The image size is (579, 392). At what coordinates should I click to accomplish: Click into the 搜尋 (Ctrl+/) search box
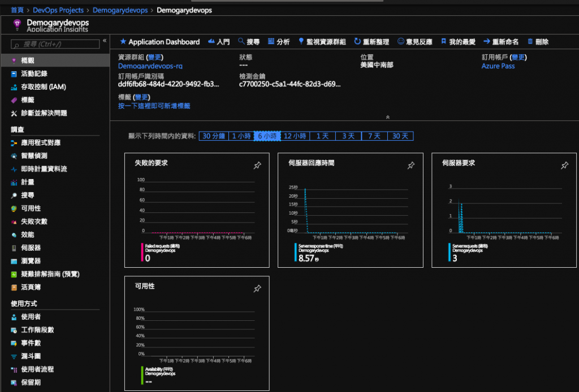[55, 44]
